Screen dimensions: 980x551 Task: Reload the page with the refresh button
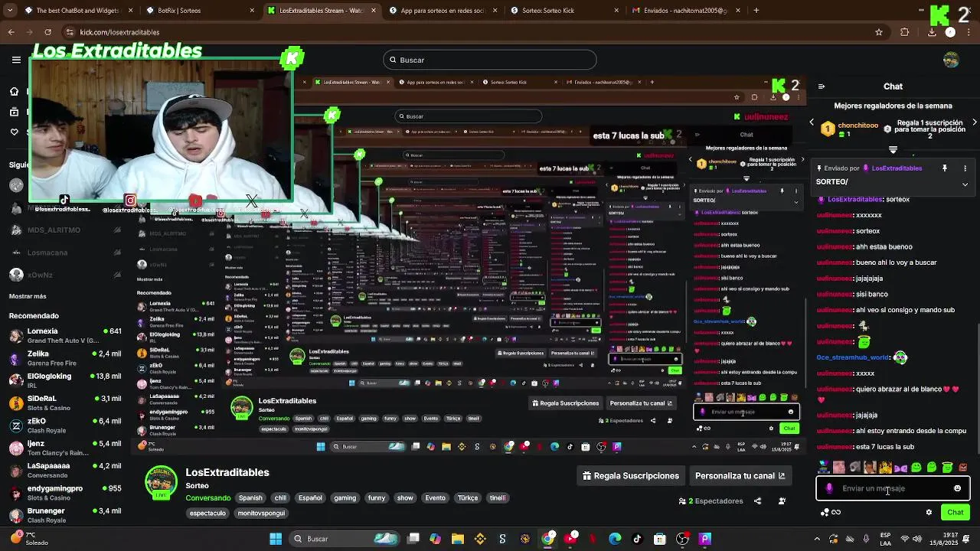click(47, 32)
